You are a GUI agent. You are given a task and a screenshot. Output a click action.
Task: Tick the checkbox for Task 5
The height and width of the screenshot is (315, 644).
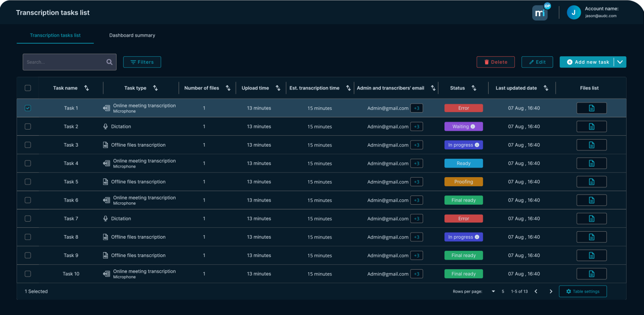pos(28,182)
